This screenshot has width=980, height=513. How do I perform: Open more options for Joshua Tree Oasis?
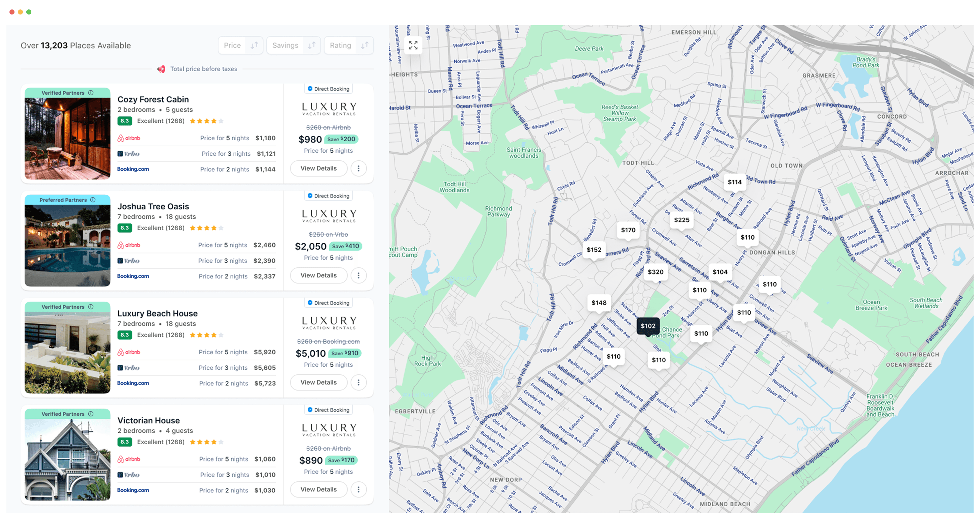coord(358,275)
